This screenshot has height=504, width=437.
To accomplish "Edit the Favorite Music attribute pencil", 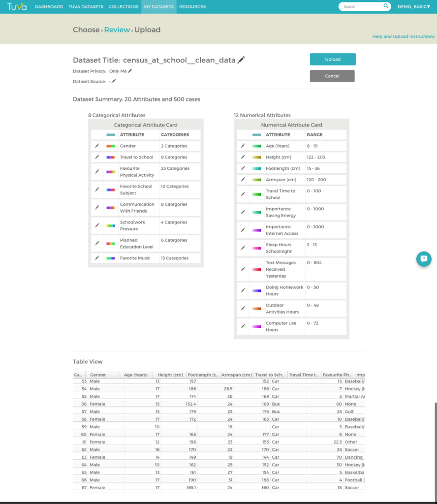I will click(97, 258).
